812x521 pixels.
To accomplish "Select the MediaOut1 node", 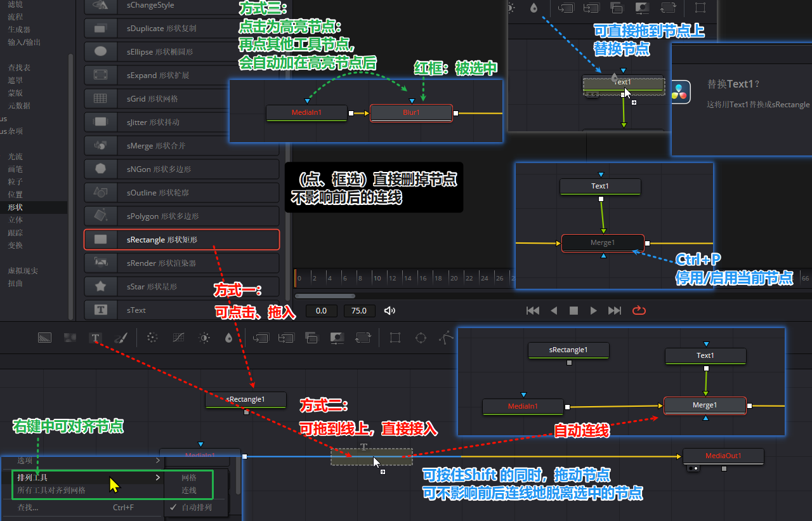I will tap(723, 456).
